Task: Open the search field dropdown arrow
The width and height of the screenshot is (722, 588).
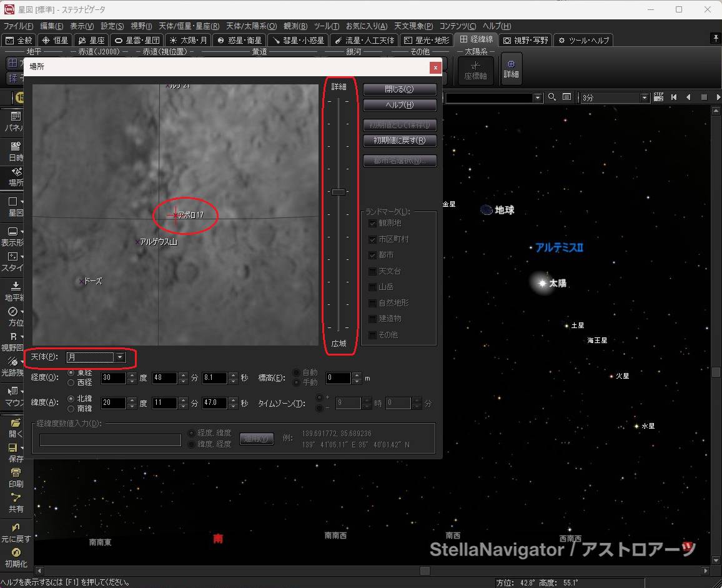Action: point(537,97)
